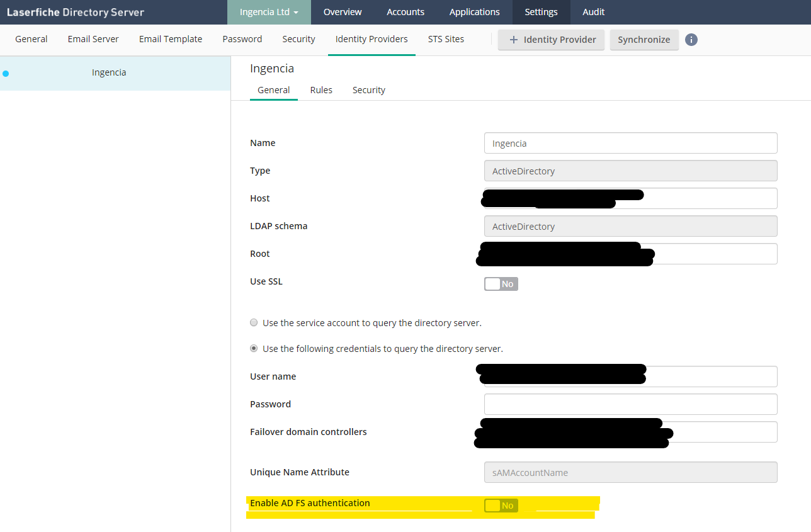
Task: Click the 'Enable AD FS authentication' label
Action: tap(310, 503)
